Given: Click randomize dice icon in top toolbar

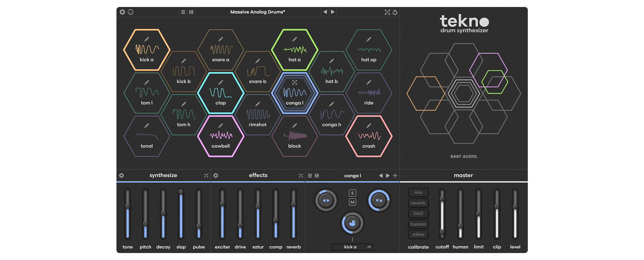Looking at the screenshot, I should (387, 12).
